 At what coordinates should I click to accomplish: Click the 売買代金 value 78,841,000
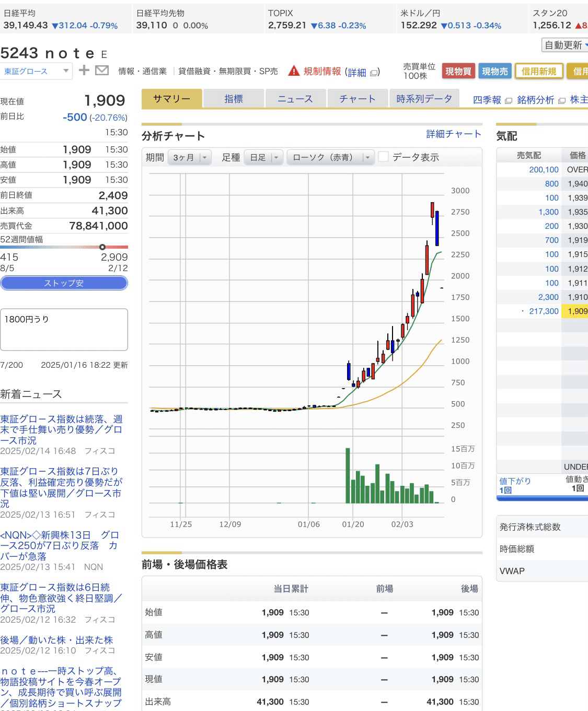[x=98, y=226]
